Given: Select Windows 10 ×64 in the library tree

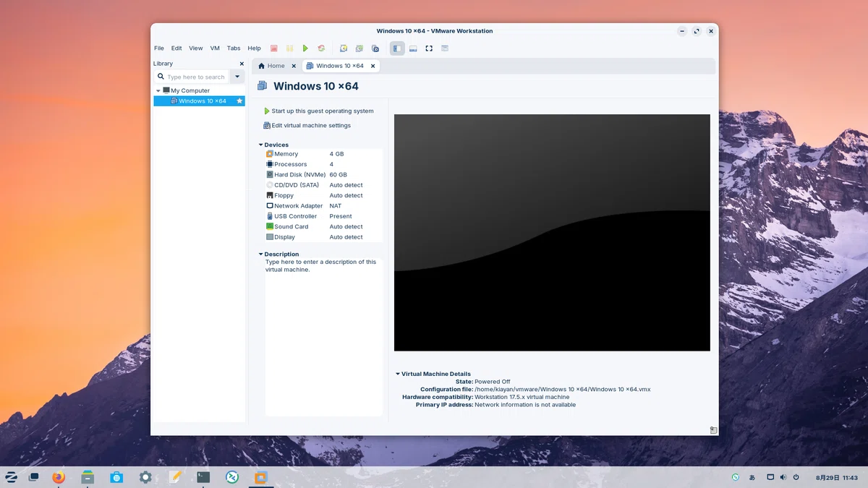Looking at the screenshot, I should point(199,101).
